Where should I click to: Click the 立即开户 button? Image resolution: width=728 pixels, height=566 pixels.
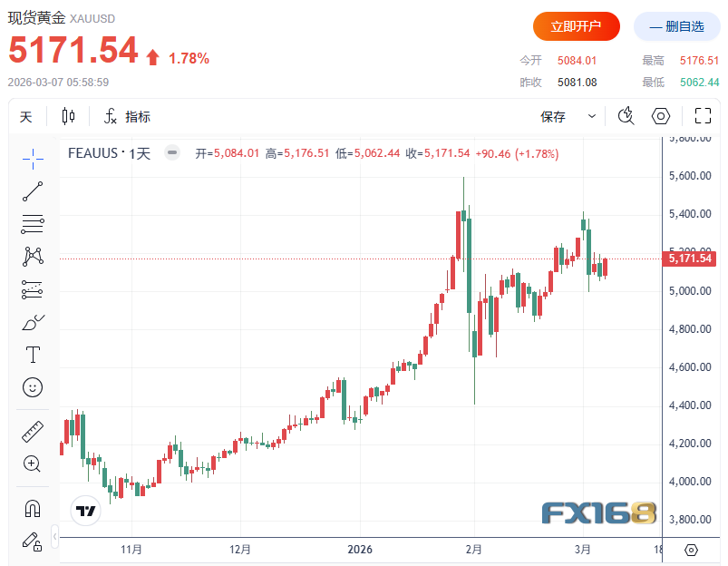click(x=576, y=26)
